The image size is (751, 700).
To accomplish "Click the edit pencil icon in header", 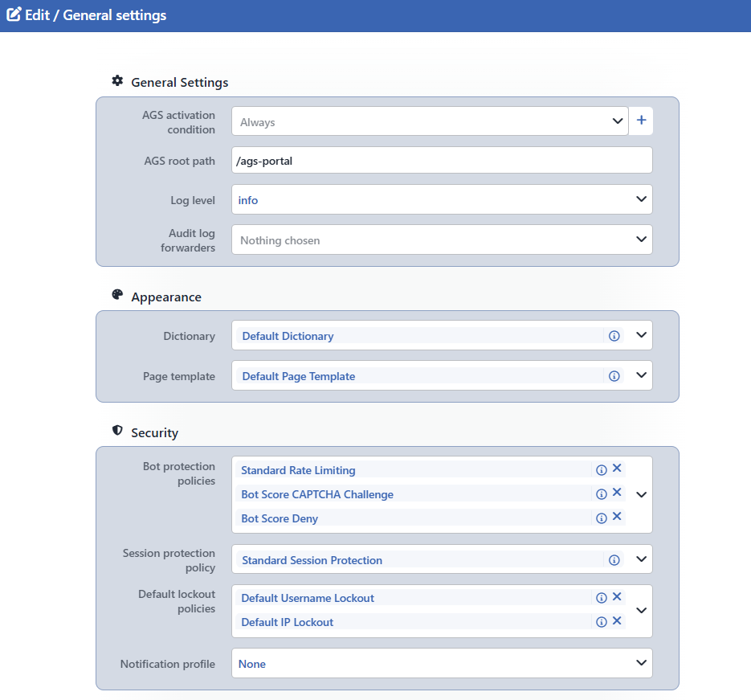I will (x=14, y=14).
